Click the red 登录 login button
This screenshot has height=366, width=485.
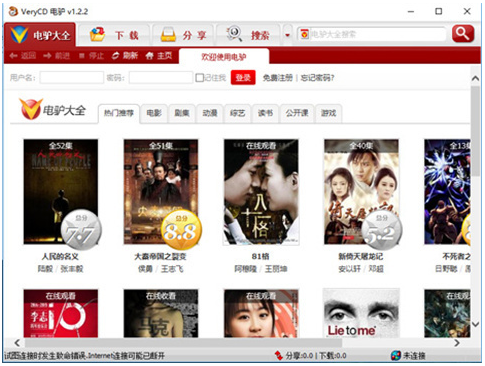[243, 78]
